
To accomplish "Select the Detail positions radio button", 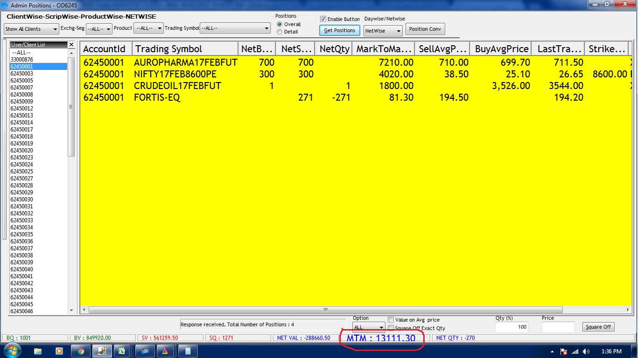I will [x=280, y=32].
